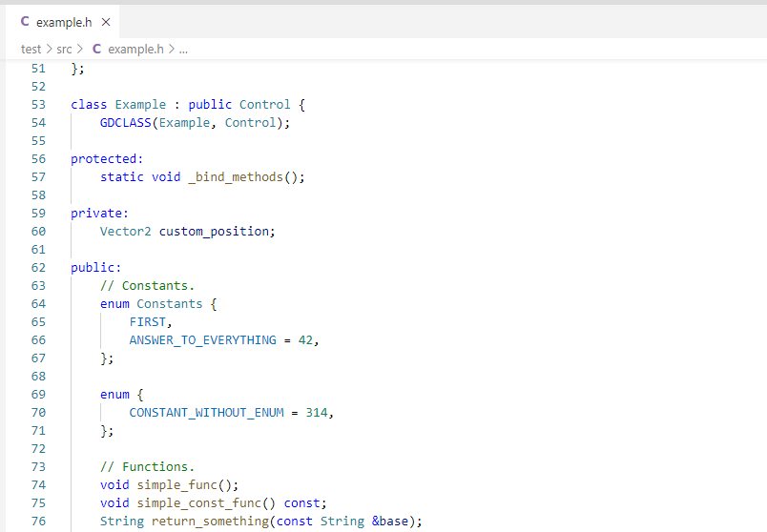767x532 pixels.
Task: Click the C file icon in the example.h tab
Action: coord(25,22)
